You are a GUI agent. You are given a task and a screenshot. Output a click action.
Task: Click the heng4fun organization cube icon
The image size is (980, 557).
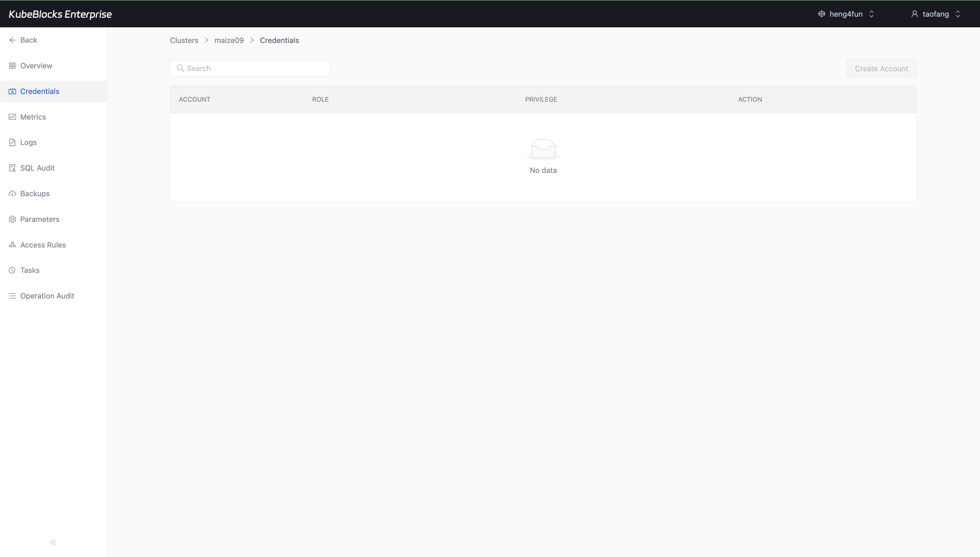[822, 14]
